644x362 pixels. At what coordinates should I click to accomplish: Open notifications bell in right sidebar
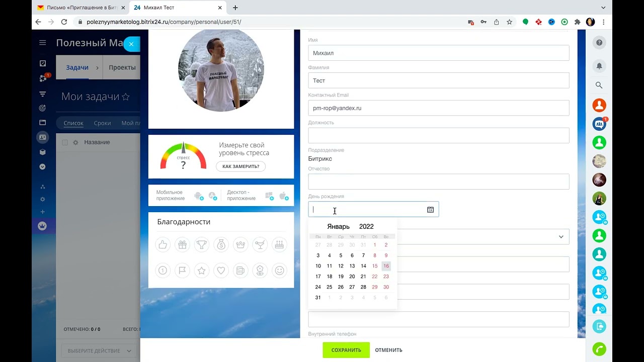tap(599, 66)
